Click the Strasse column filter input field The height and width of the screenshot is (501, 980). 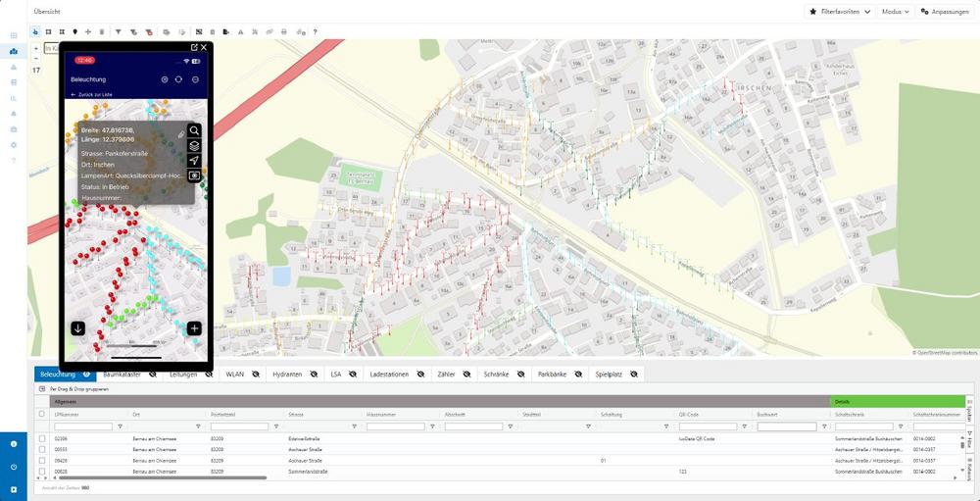pos(316,426)
